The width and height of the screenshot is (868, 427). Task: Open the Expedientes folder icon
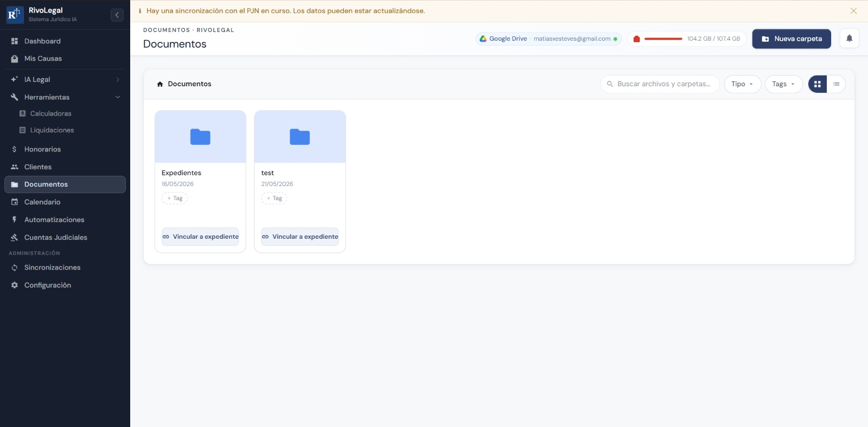point(200,137)
